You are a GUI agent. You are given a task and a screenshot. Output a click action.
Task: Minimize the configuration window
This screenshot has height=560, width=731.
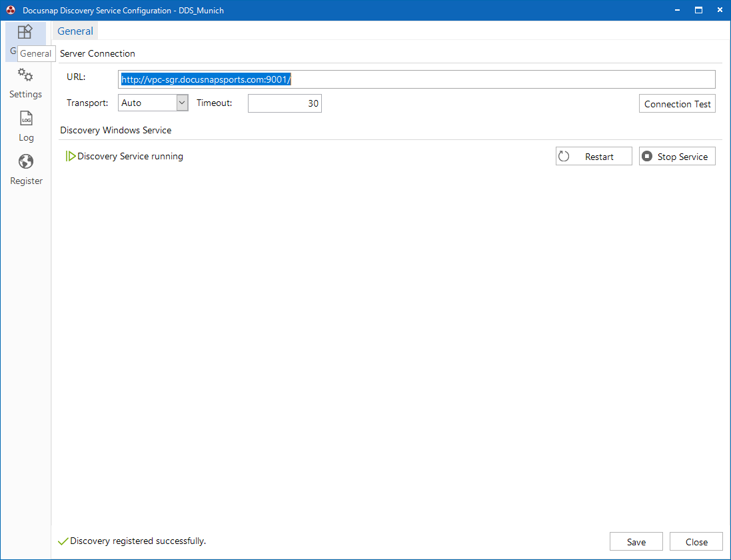(x=677, y=10)
